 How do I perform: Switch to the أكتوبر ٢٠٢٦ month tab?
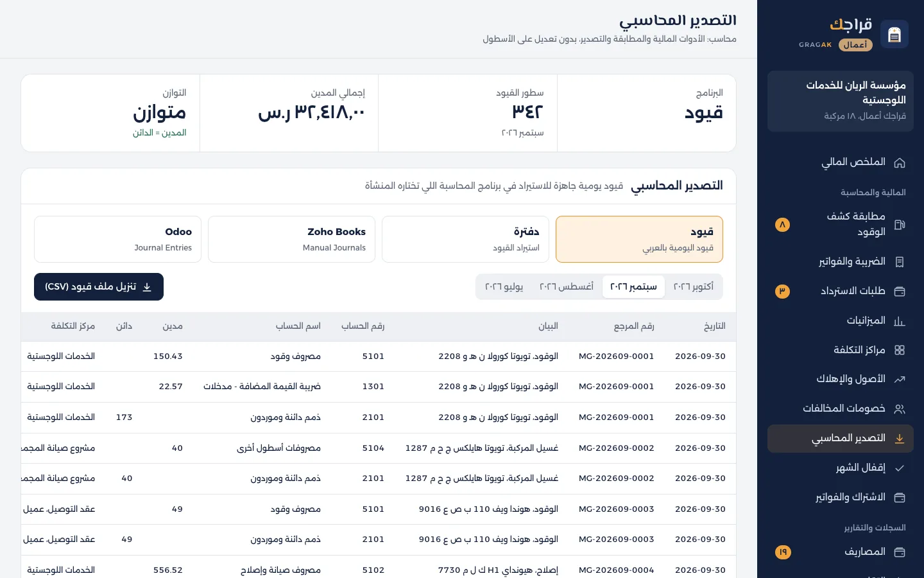(694, 286)
